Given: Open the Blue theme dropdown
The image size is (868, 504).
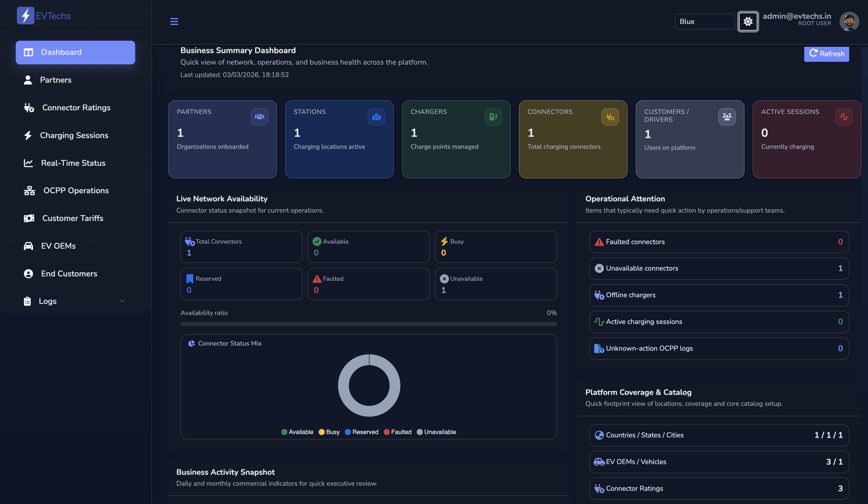Looking at the screenshot, I should 704,21.
